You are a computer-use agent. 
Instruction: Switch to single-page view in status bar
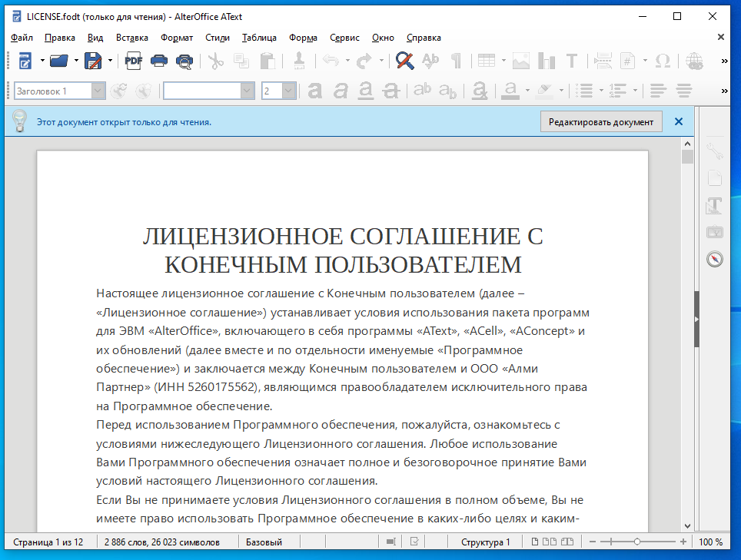[535, 542]
